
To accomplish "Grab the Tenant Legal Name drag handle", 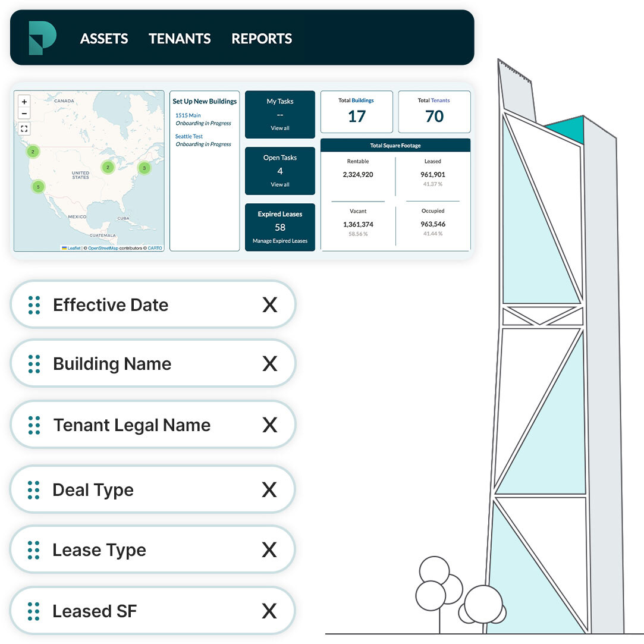I will (34, 425).
